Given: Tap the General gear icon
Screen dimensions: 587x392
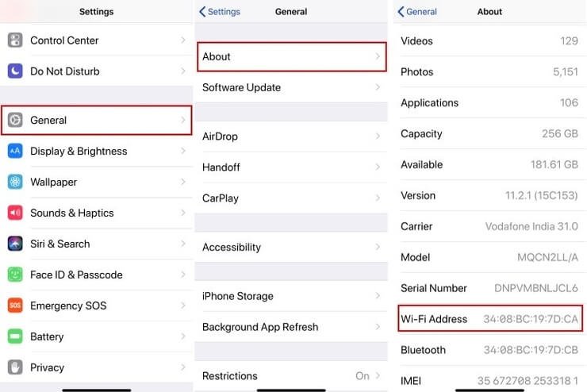Looking at the screenshot, I should tap(15, 120).
